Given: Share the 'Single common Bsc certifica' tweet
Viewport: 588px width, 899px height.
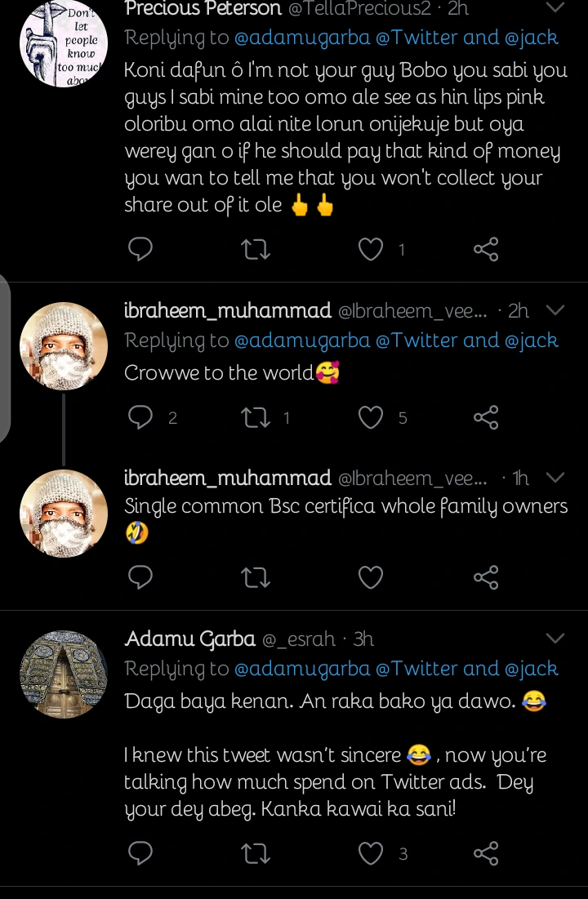Looking at the screenshot, I should pyautogui.click(x=486, y=577).
